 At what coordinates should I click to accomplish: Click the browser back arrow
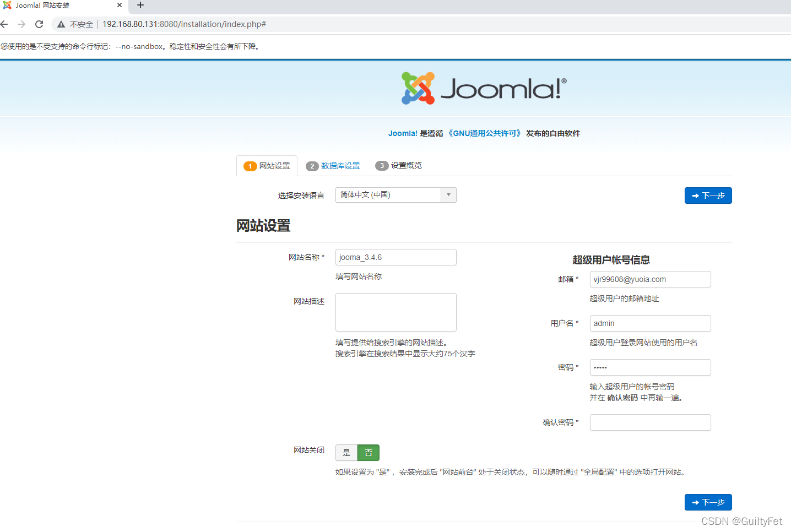4,24
